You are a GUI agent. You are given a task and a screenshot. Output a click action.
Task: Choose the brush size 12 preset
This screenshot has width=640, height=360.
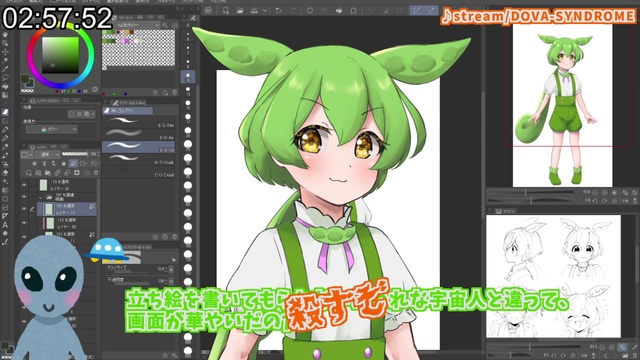188,91
